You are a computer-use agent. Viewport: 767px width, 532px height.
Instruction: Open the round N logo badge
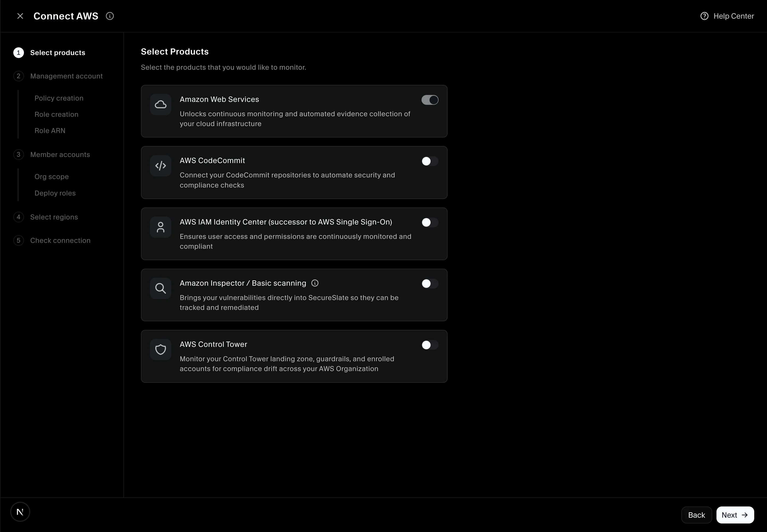pyautogui.click(x=20, y=512)
